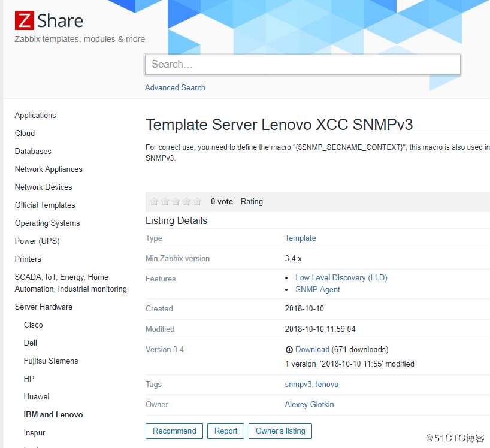This screenshot has width=490, height=448.
Task: Select the Server Hardware category
Action: pos(44,307)
